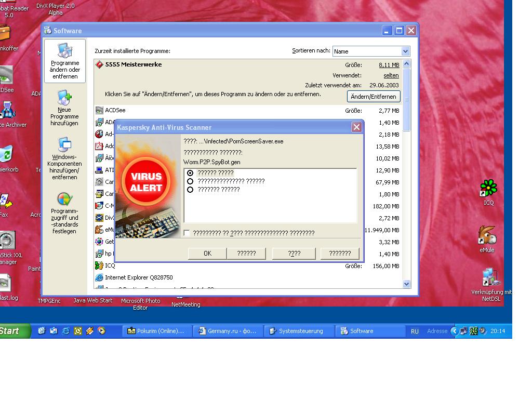Click the first quick launch icon beside Start

(42, 331)
